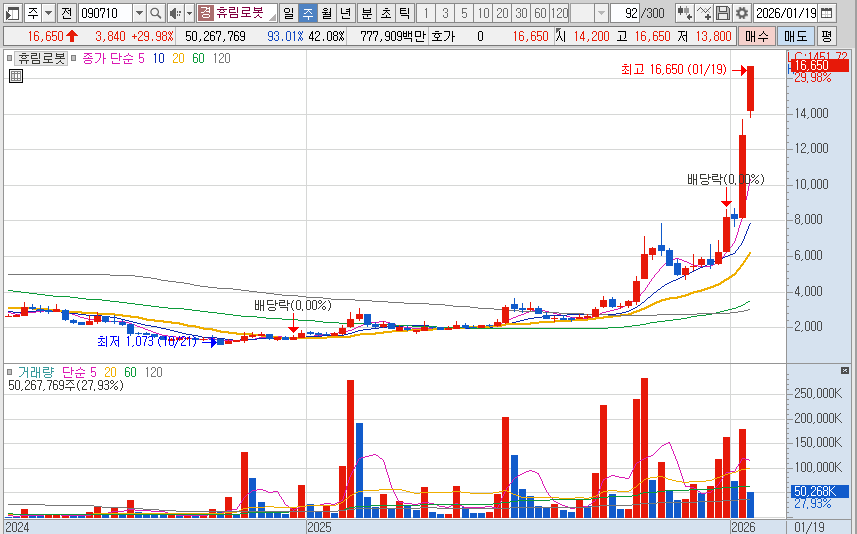Click the date field 2026/01/19
The width and height of the screenshot is (857, 534).
pos(786,13)
